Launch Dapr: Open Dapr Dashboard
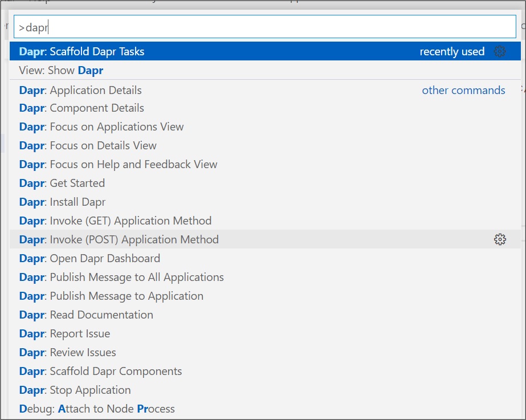This screenshot has width=526, height=420. pos(89,258)
